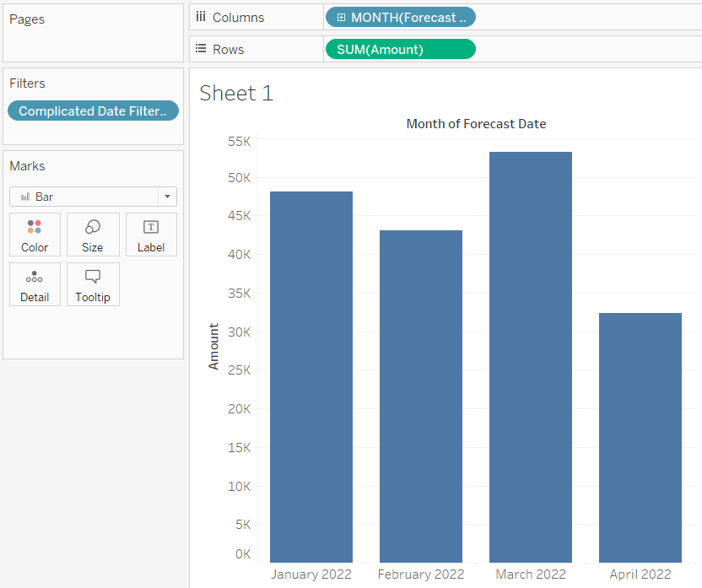Select the April 2022 bar
Screen dimensions: 702x588
[x=640, y=437]
